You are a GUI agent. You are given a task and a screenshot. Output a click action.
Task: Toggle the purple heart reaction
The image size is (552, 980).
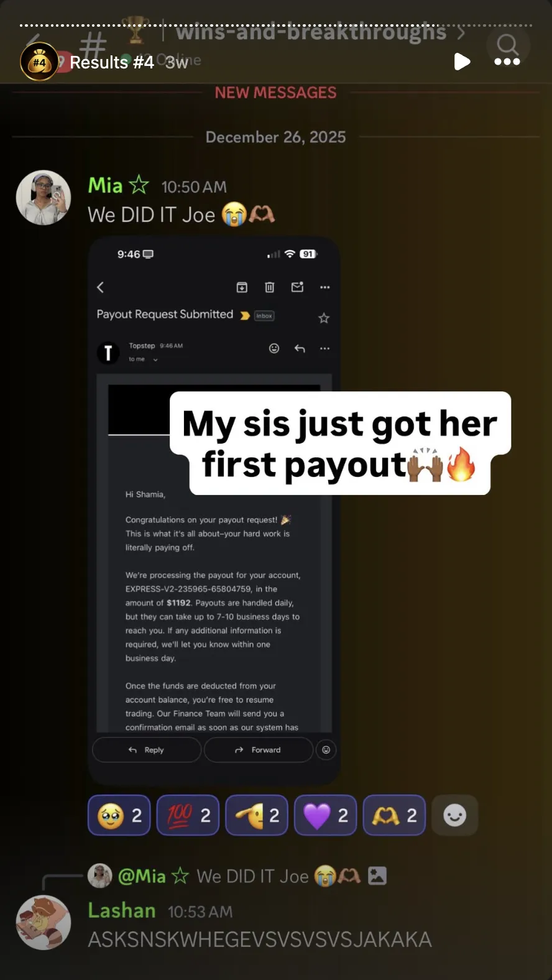[x=325, y=815]
